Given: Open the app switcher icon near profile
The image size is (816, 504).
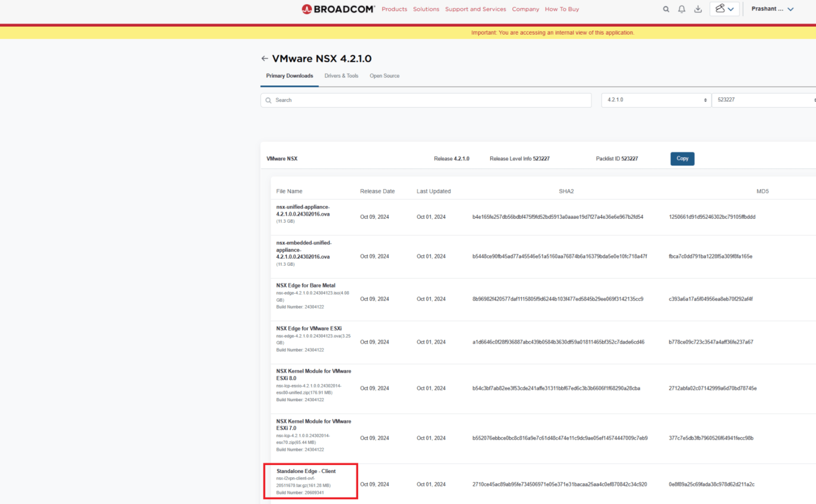Looking at the screenshot, I should 724,8.
